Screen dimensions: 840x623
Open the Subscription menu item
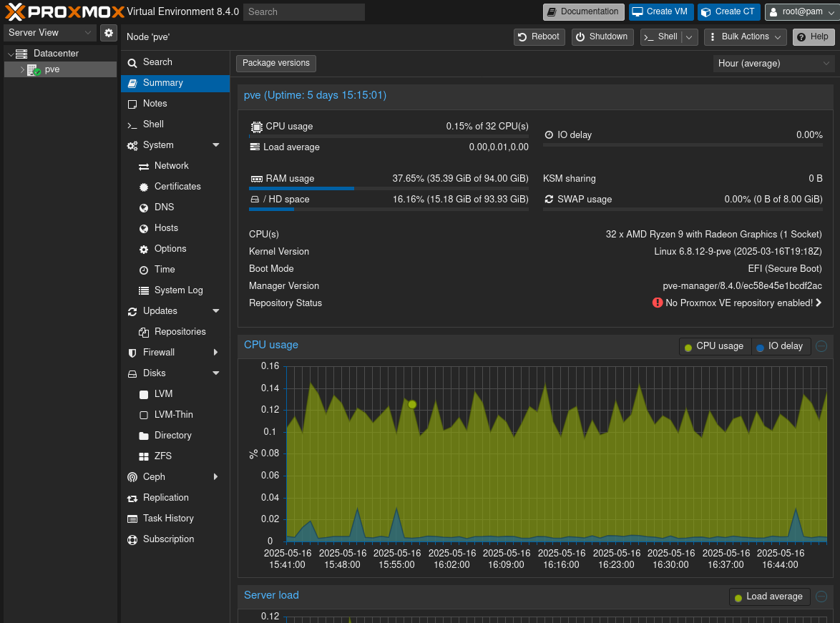[x=175, y=539]
